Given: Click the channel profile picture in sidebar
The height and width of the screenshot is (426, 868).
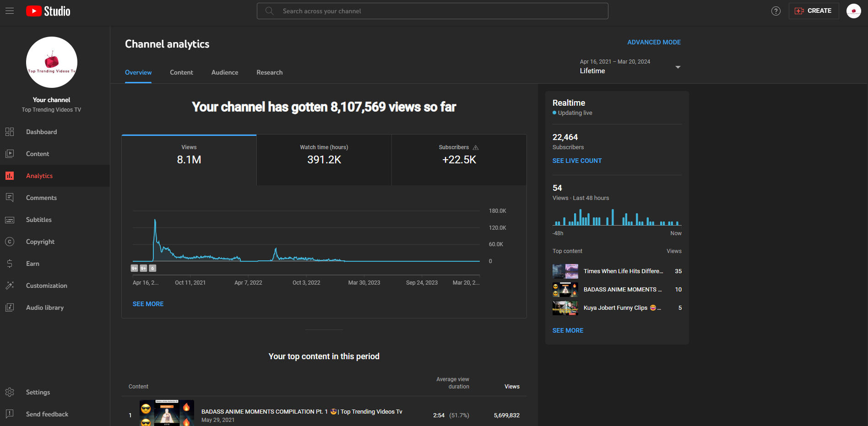Looking at the screenshot, I should (x=52, y=62).
